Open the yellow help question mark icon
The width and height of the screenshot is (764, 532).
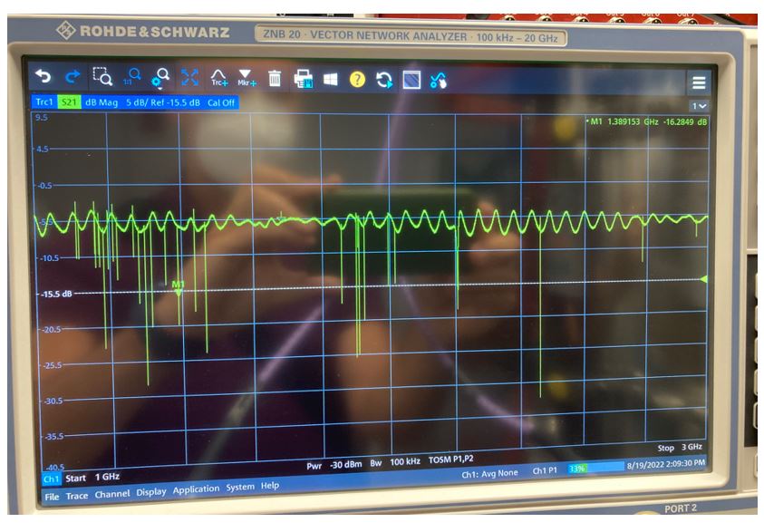point(357,80)
